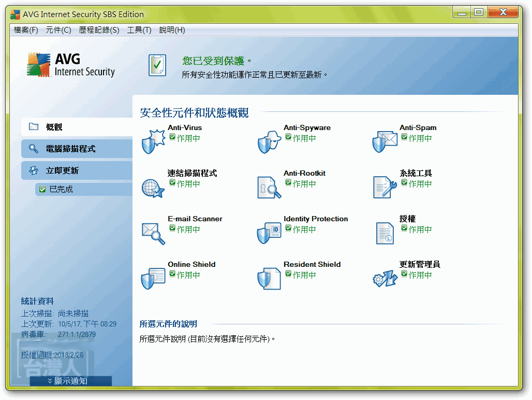
Task: Click the 概觀 folder icon in sidebar
Action: pyautogui.click(x=34, y=126)
